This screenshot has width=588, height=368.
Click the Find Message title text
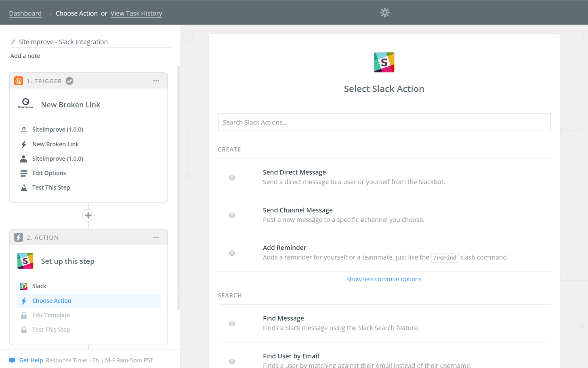[283, 318]
